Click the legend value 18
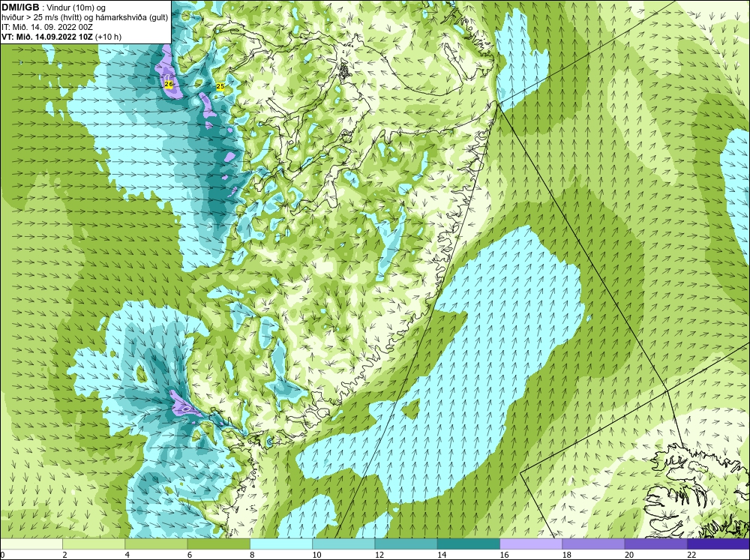750x560 pixels. [x=566, y=555]
